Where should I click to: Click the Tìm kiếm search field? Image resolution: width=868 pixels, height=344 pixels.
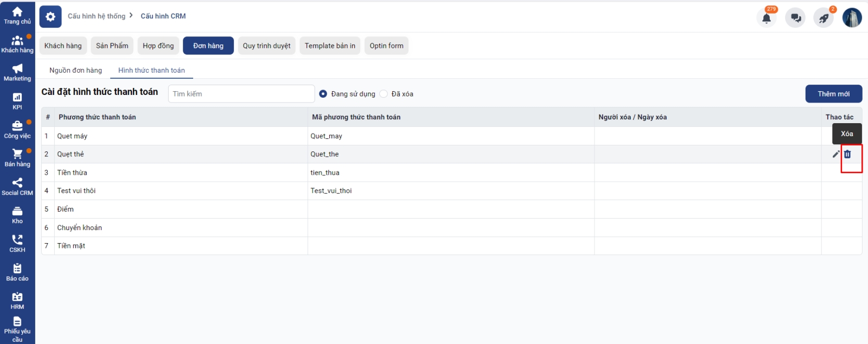pyautogui.click(x=241, y=94)
